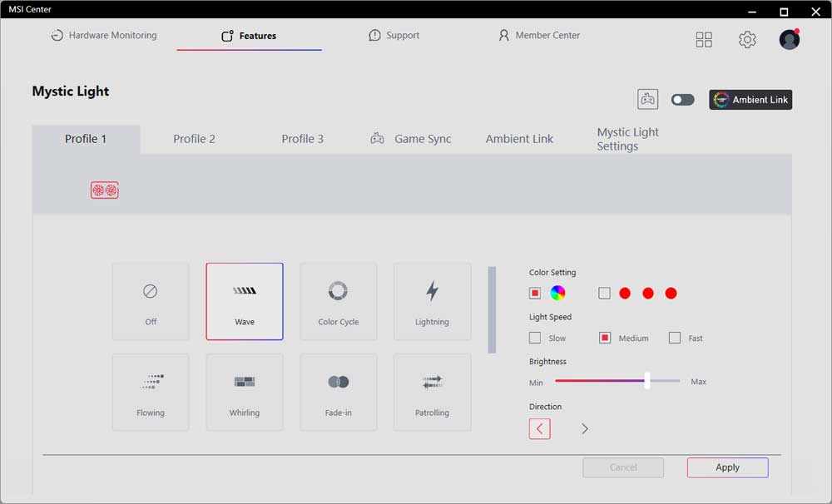Viewport: 832px width, 504px height.
Task: Switch to the Game Sync tab
Action: 411,139
